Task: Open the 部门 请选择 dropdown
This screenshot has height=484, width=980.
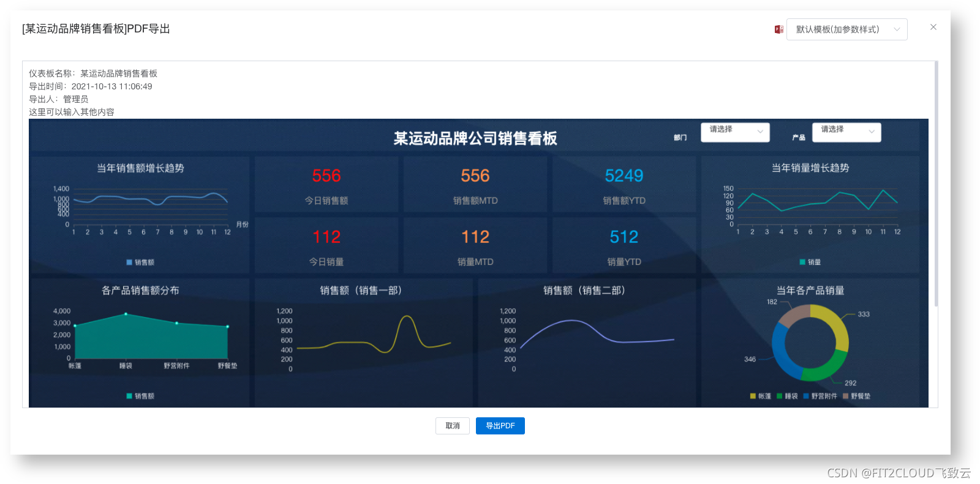Action: point(735,132)
